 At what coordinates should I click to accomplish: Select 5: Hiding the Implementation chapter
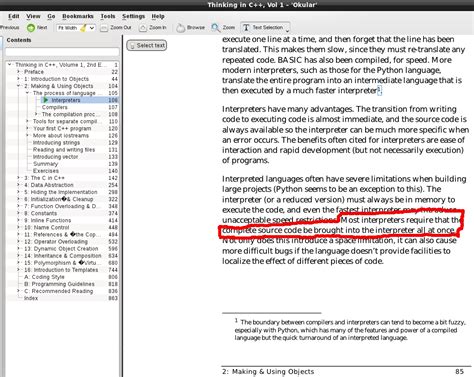(61, 192)
